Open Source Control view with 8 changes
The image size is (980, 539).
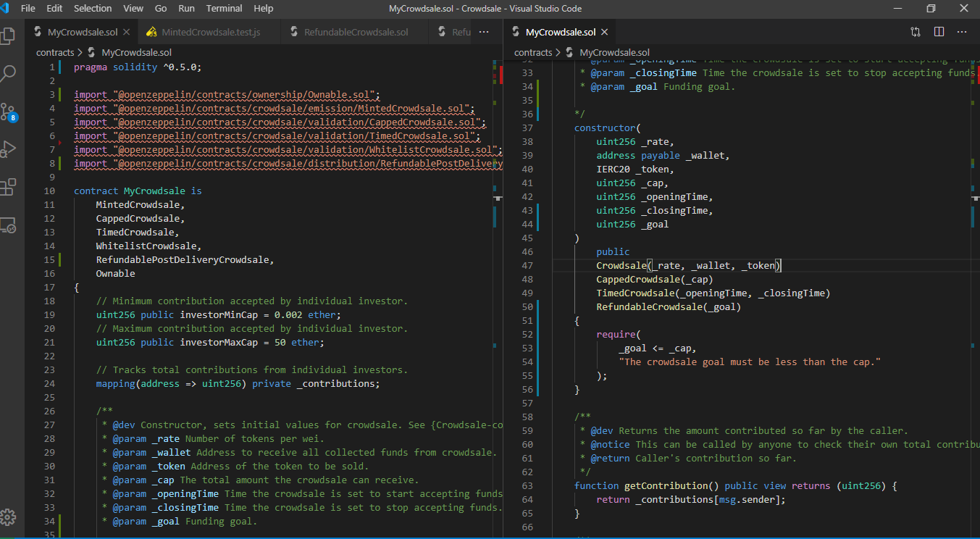[9, 112]
